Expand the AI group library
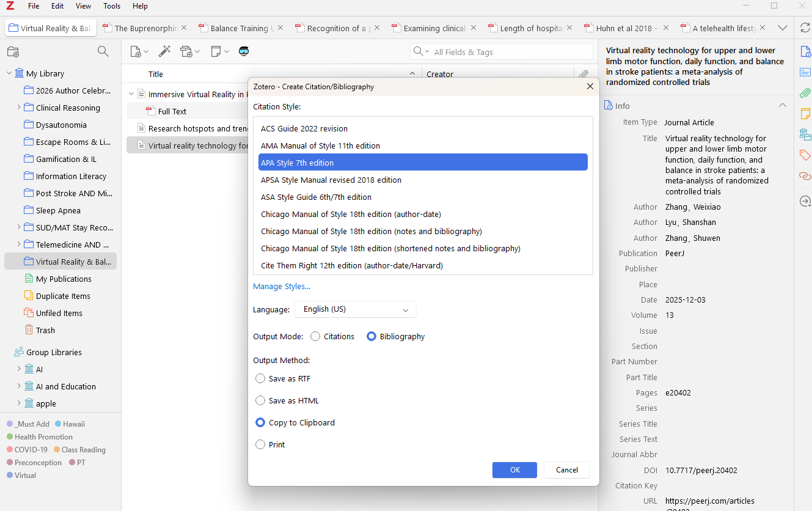812x511 pixels. click(19, 369)
